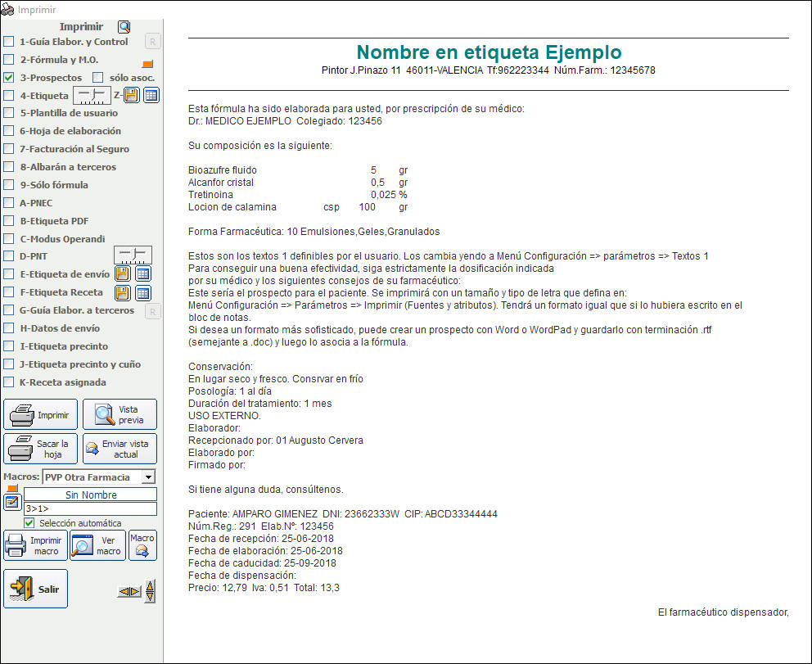Check the D-PNT option

[9, 256]
